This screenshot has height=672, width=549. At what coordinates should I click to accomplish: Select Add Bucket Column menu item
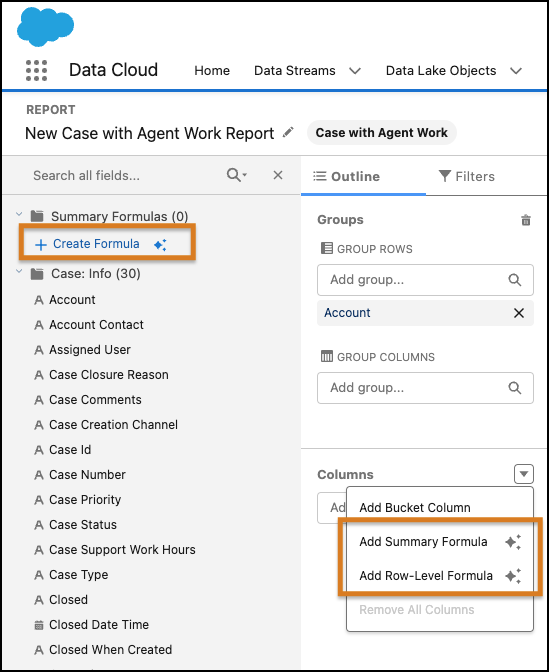point(440,508)
